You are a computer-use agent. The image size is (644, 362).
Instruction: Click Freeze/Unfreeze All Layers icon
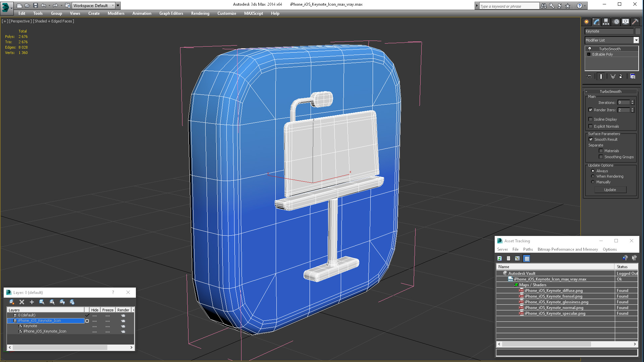point(72,302)
